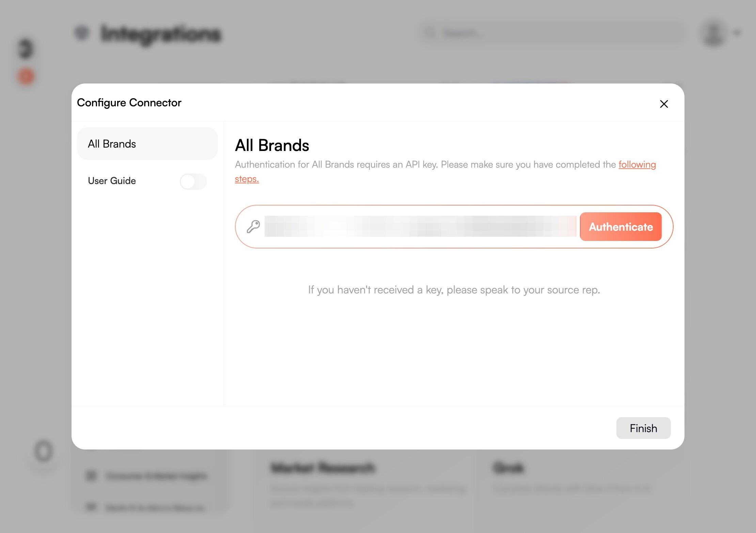Click the Finish button
The width and height of the screenshot is (756, 533).
pyautogui.click(x=643, y=428)
